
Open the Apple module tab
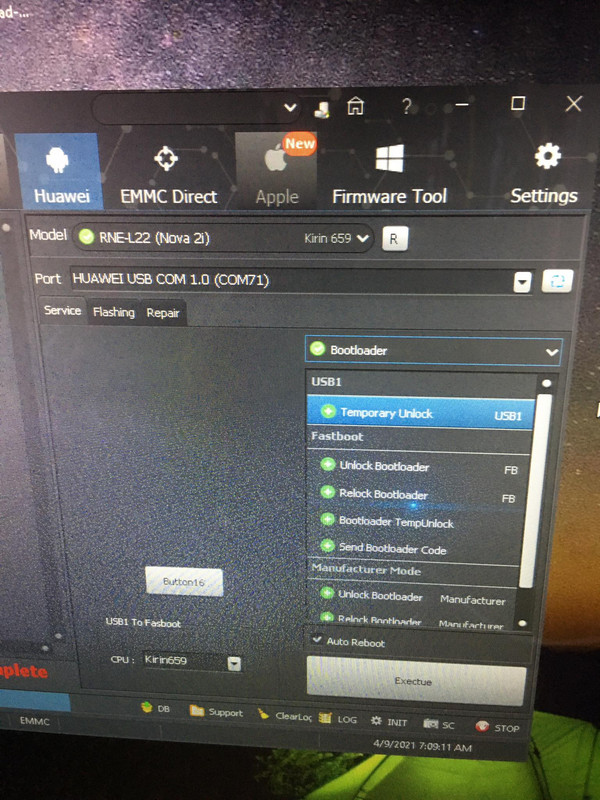point(277,171)
